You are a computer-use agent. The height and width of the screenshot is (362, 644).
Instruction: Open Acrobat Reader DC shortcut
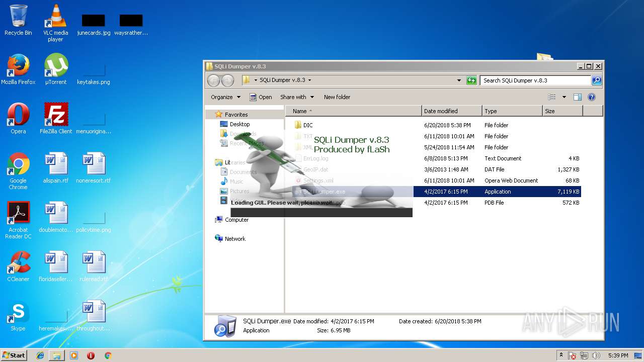18,220
